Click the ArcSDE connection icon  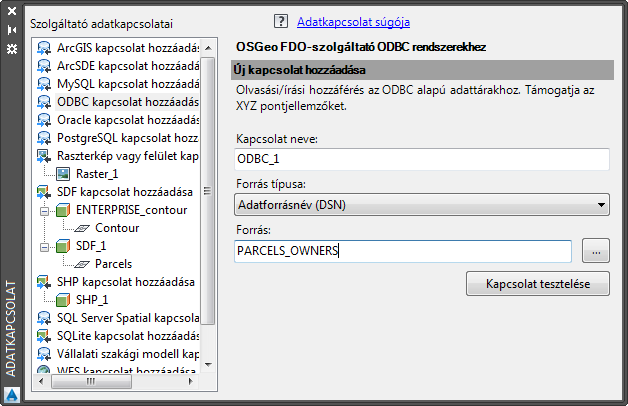tap(44, 66)
